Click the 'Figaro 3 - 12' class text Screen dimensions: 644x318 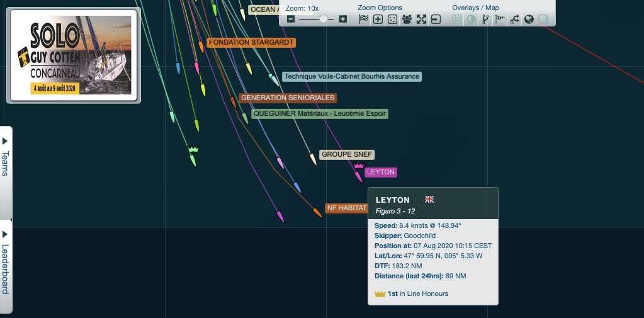click(395, 211)
